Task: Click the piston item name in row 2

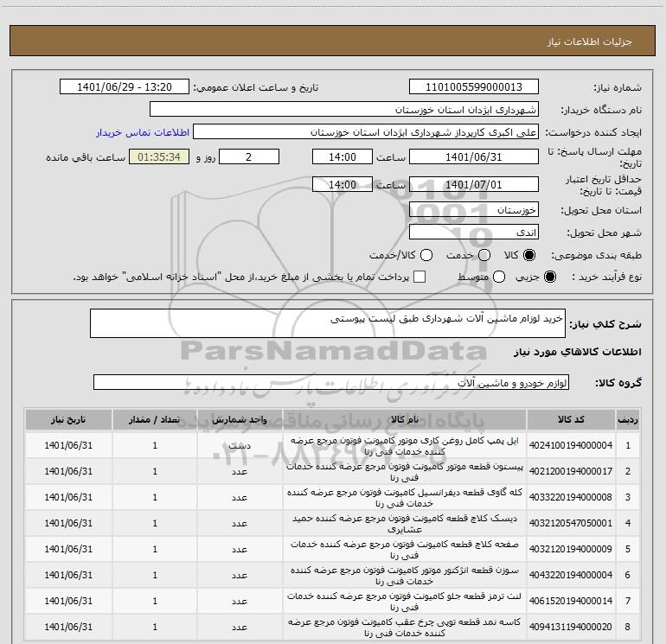Action: pos(405,472)
